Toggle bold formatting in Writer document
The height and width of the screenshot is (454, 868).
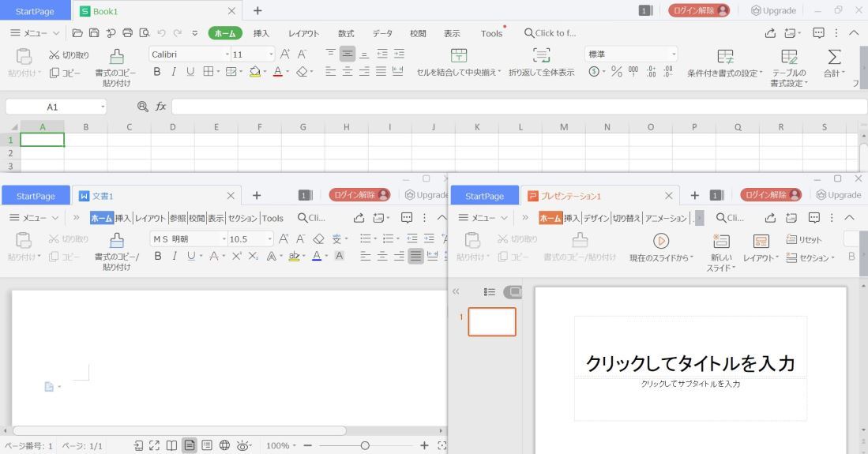click(157, 256)
